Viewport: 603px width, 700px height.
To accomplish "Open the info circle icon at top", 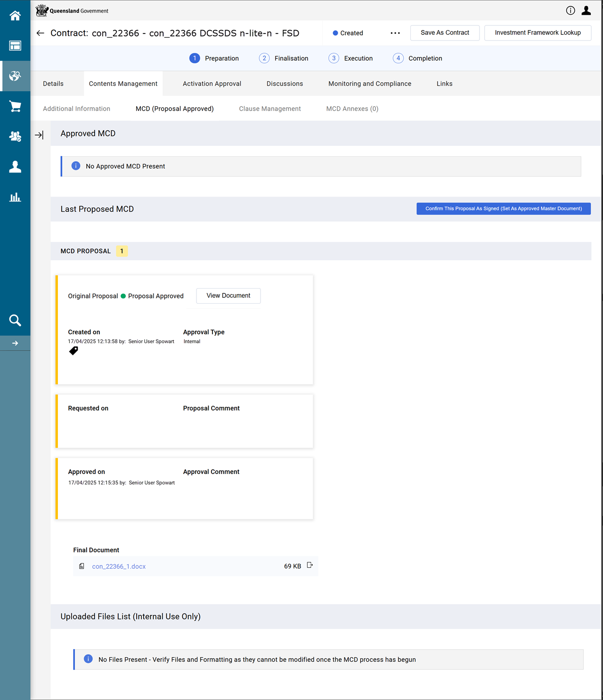I will pos(570,10).
